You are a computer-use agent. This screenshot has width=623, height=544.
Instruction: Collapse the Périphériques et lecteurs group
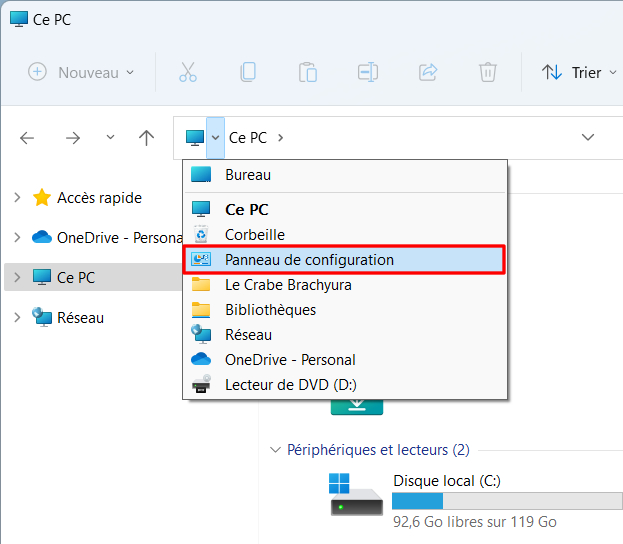pyautogui.click(x=275, y=450)
